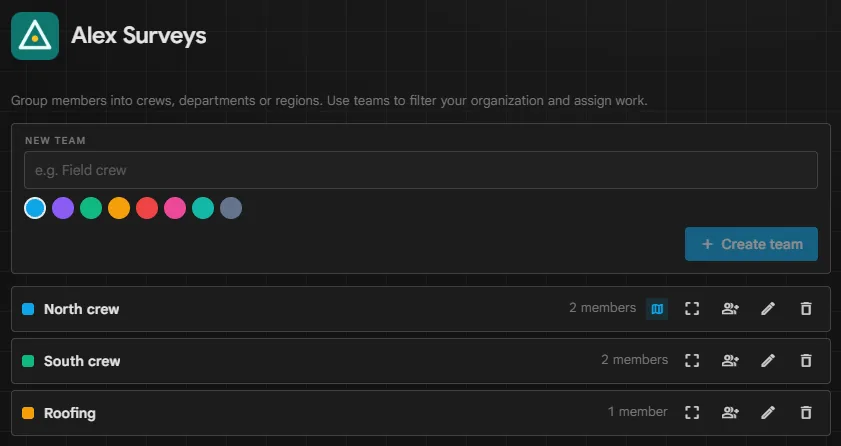
Task: Delete the North crew team
Action: pyautogui.click(x=806, y=309)
